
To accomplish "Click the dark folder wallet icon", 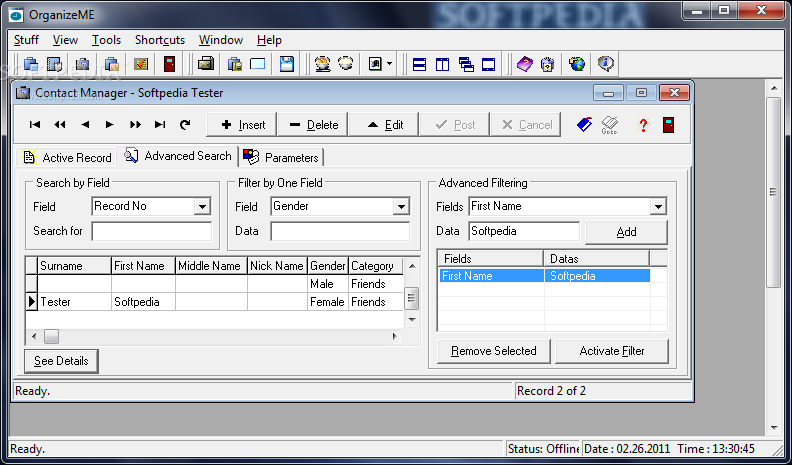I will 206,64.
